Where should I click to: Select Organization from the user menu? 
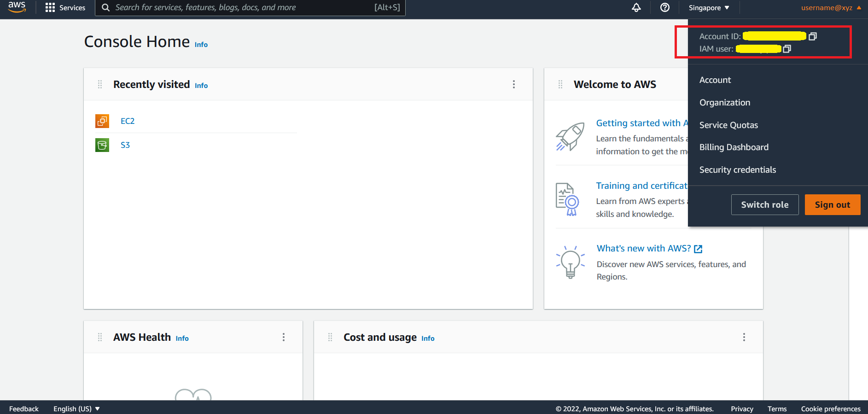pos(725,103)
